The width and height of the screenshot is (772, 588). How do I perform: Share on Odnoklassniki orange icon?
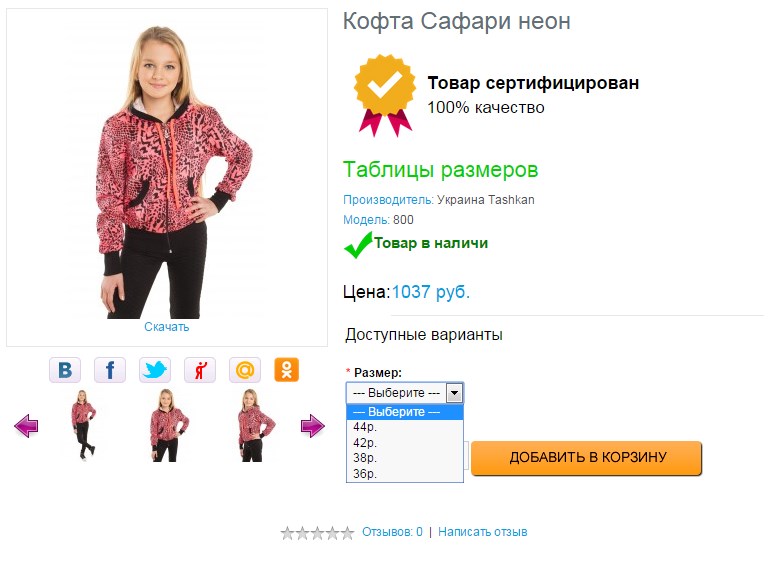coord(287,370)
